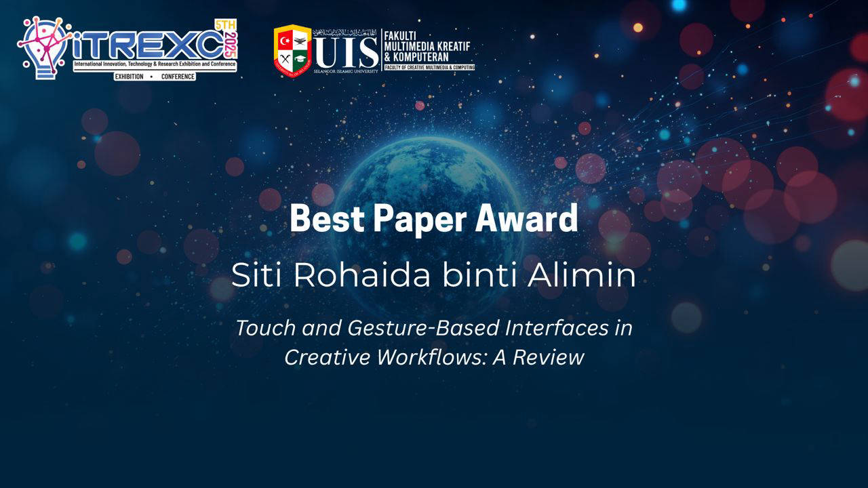The height and width of the screenshot is (488, 868).
Task: Click the large UIS letters logo
Action: click(x=347, y=52)
